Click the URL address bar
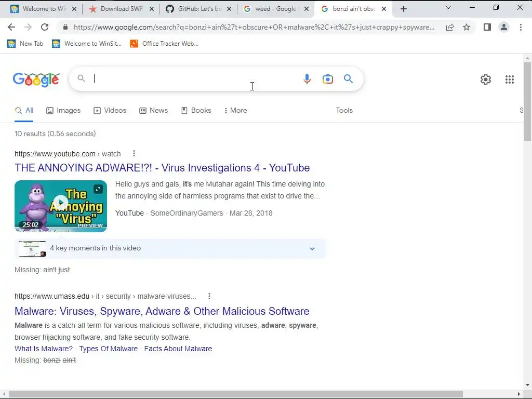Screen dimensions: 532x399 coord(254,27)
